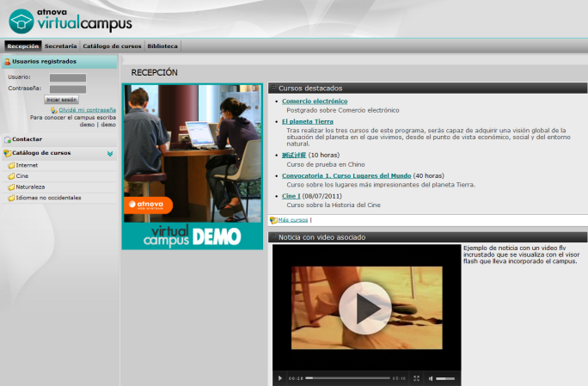
Task: Click the Cursos destacados panel grip icon
Action: point(273,87)
